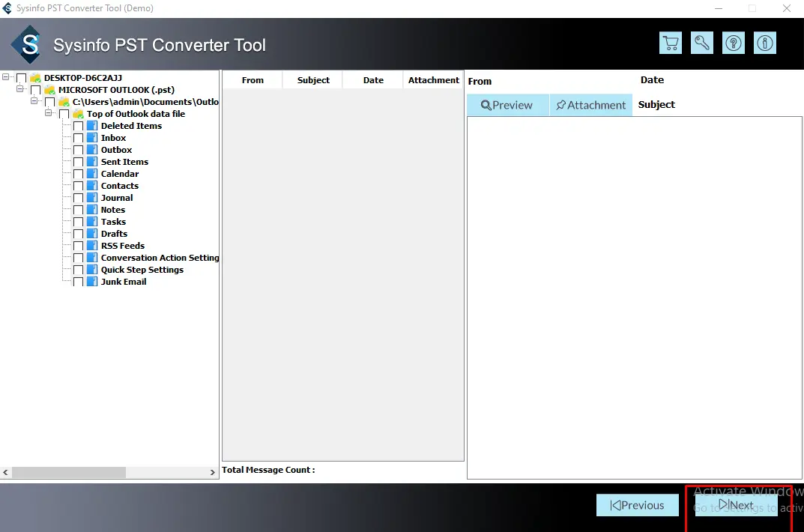This screenshot has width=804, height=532.
Task: Tick the Deleted Items checkbox
Action: 79,126
